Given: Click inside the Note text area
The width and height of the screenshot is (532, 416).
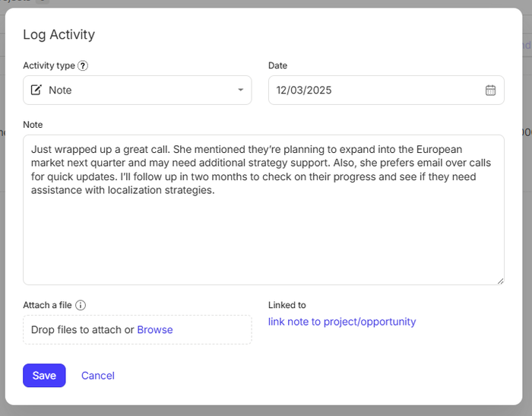Looking at the screenshot, I should click(264, 210).
